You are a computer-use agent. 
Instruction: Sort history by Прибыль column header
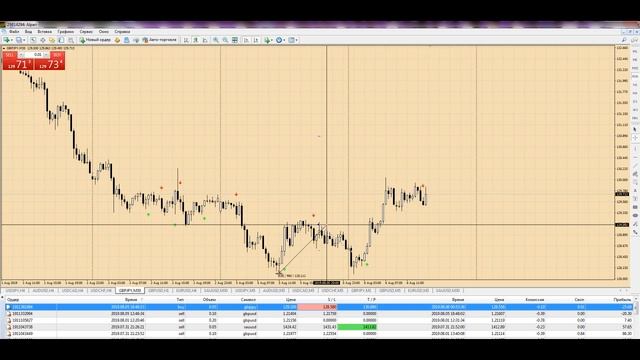pyautogui.click(x=622, y=300)
